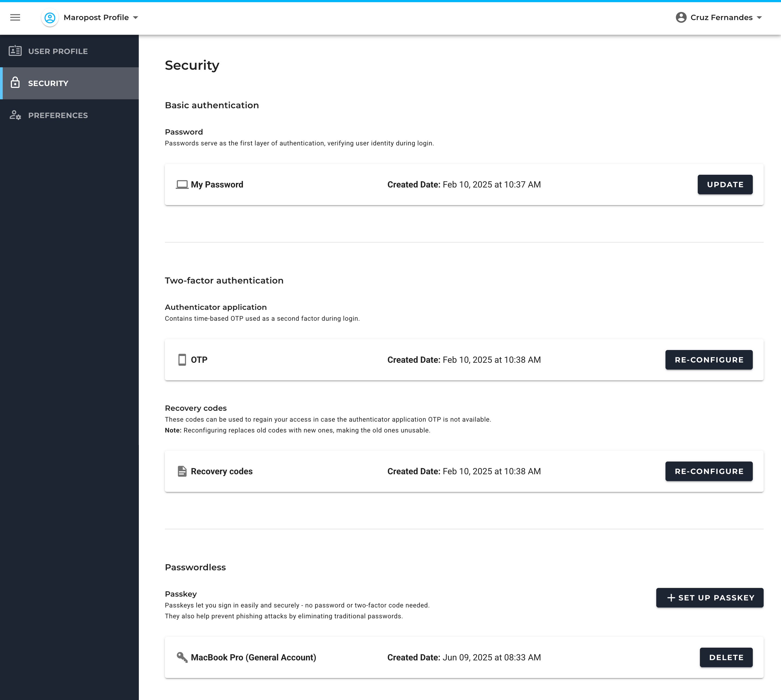This screenshot has height=700, width=781.
Task: Click the Security page heading
Action: point(192,65)
